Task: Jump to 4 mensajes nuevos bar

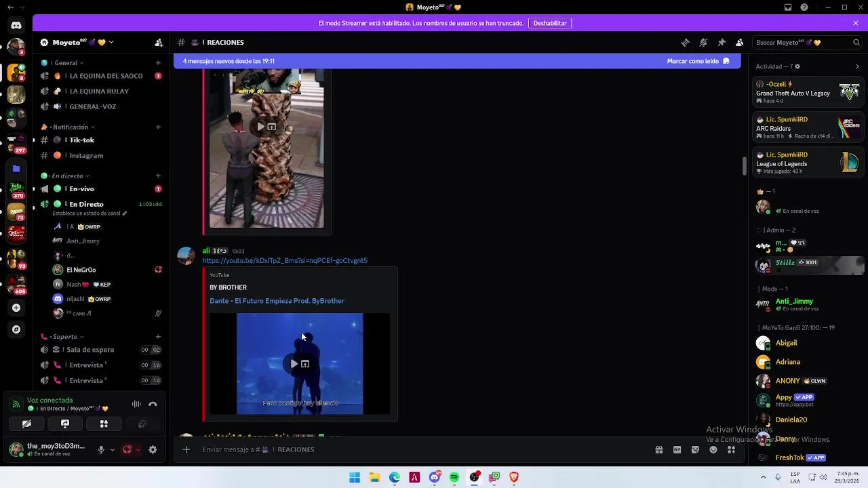Action: [457, 61]
